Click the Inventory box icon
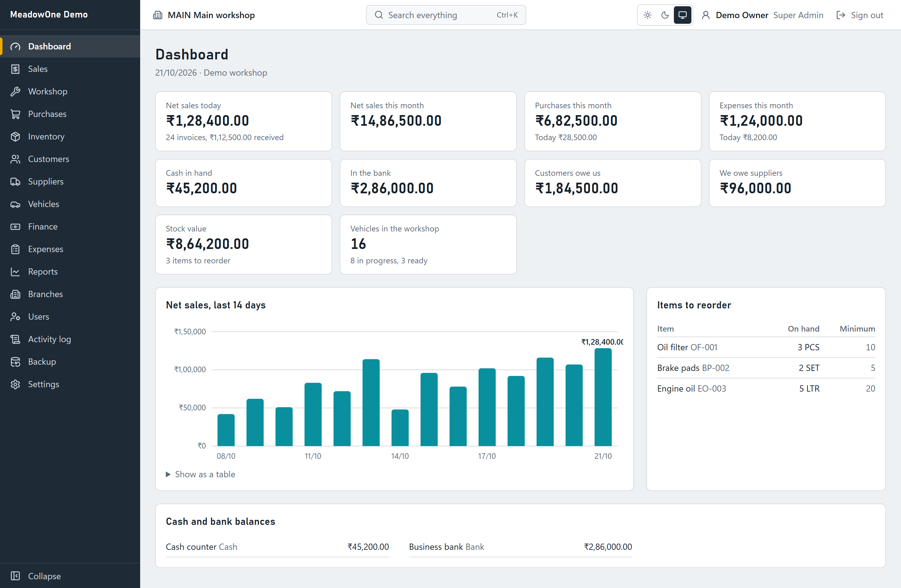This screenshot has width=901, height=588. [15, 137]
